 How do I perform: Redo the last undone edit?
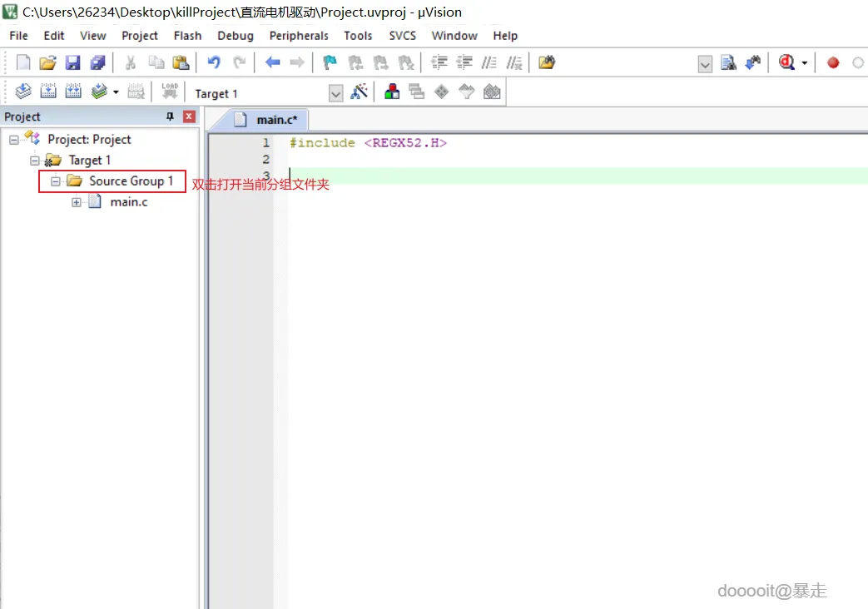coord(239,62)
